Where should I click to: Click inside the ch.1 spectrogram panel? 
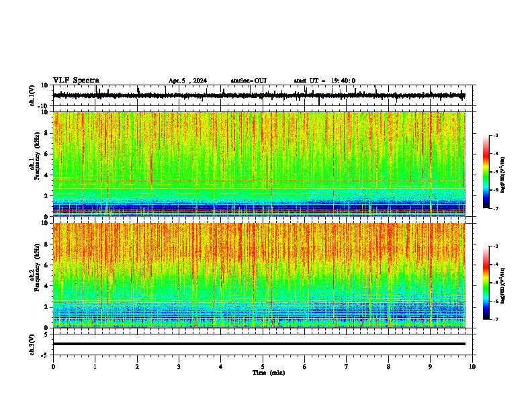tap(259, 164)
